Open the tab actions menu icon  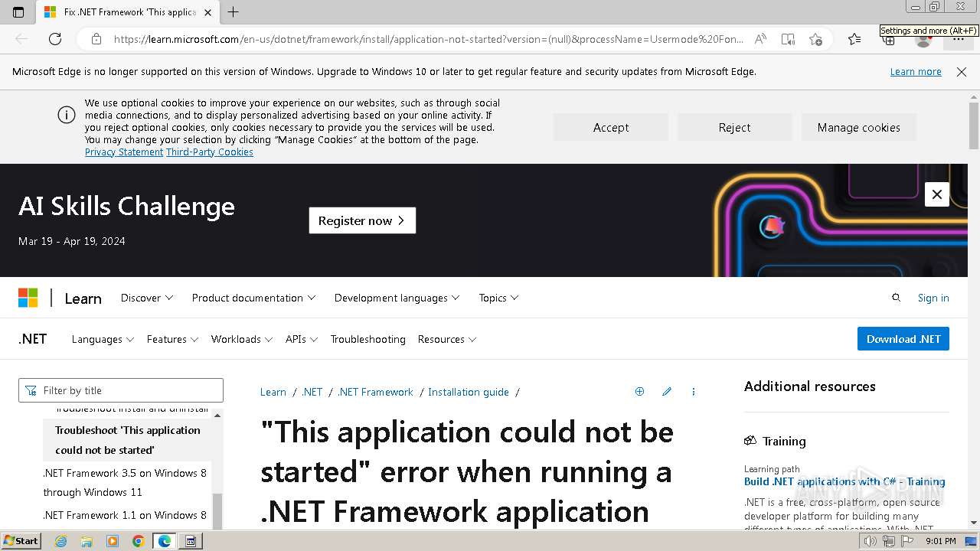tap(18, 11)
